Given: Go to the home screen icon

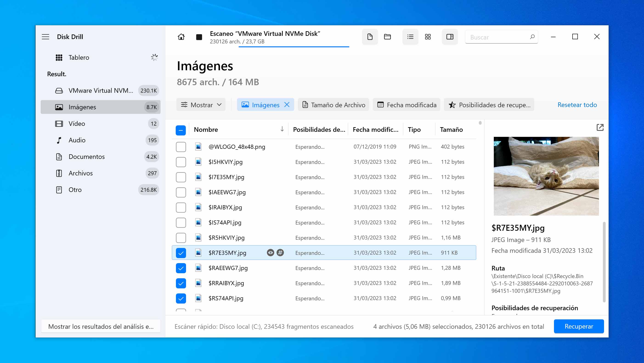Looking at the screenshot, I should click(x=181, y=37).
